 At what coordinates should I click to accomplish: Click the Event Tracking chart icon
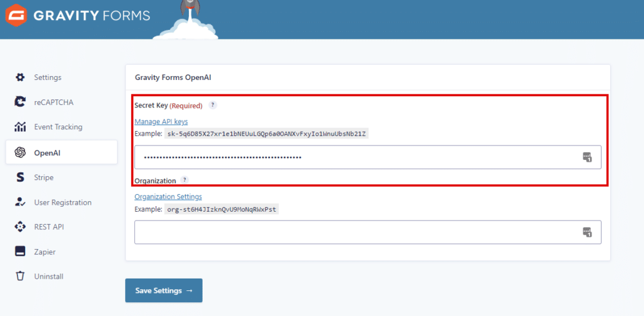click(20, 127)
